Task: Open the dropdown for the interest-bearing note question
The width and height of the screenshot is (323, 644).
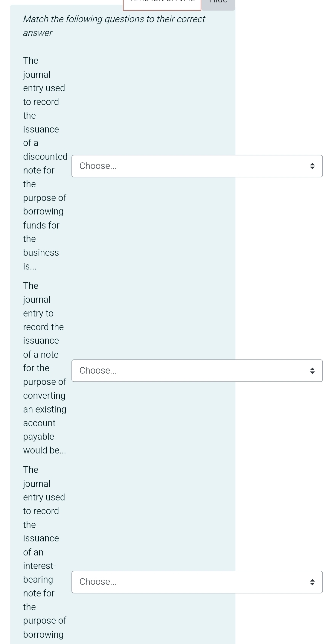Action: [x=197, y=582]
